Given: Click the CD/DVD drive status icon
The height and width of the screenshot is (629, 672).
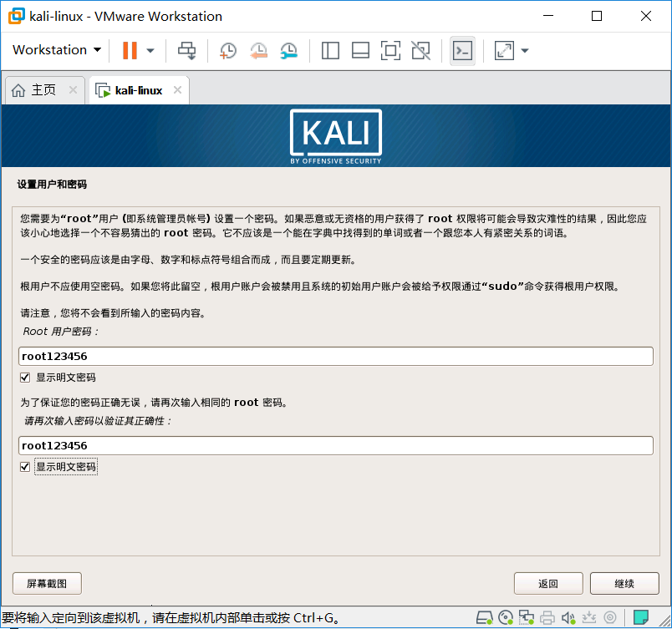Looking at the screenshot, I should point(506,617).
